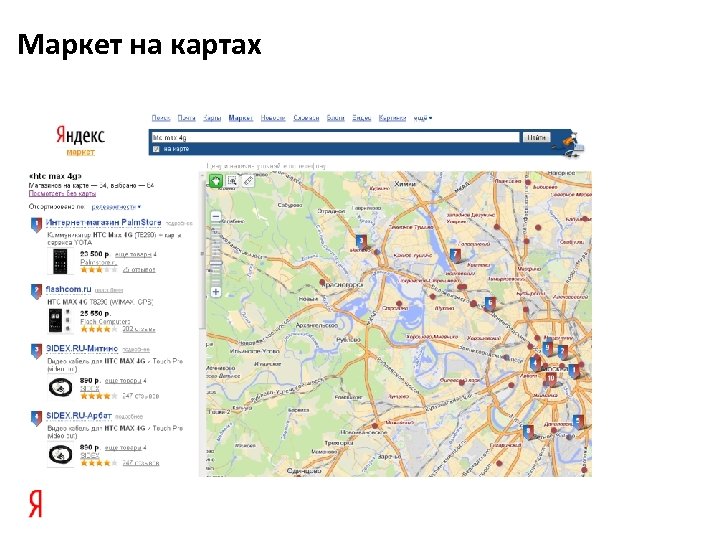Click map marker number 6

(x=490, y=303)
